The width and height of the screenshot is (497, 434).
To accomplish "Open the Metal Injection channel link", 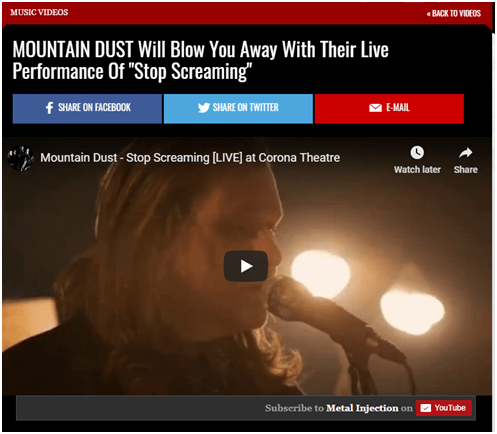I will [x=362, y=408].
